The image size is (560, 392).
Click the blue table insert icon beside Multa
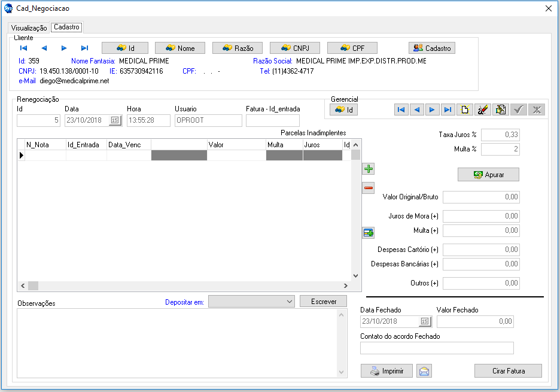click(369, 233)
